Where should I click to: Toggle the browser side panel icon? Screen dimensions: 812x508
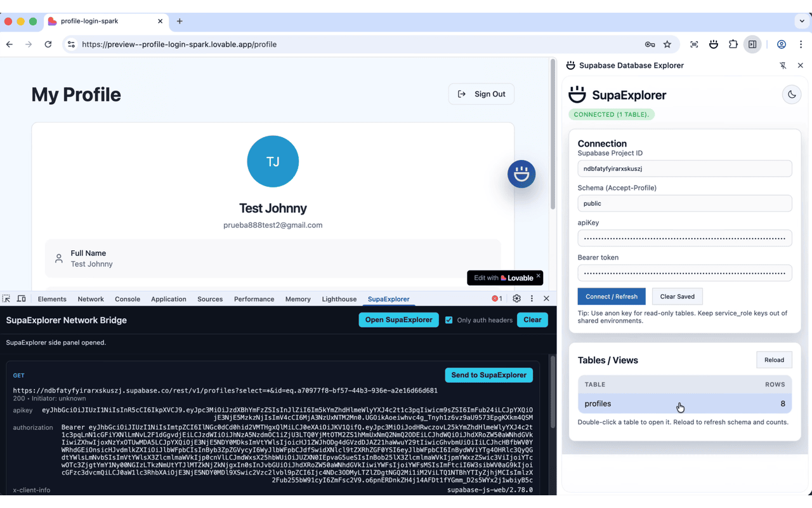click(752, 44)
